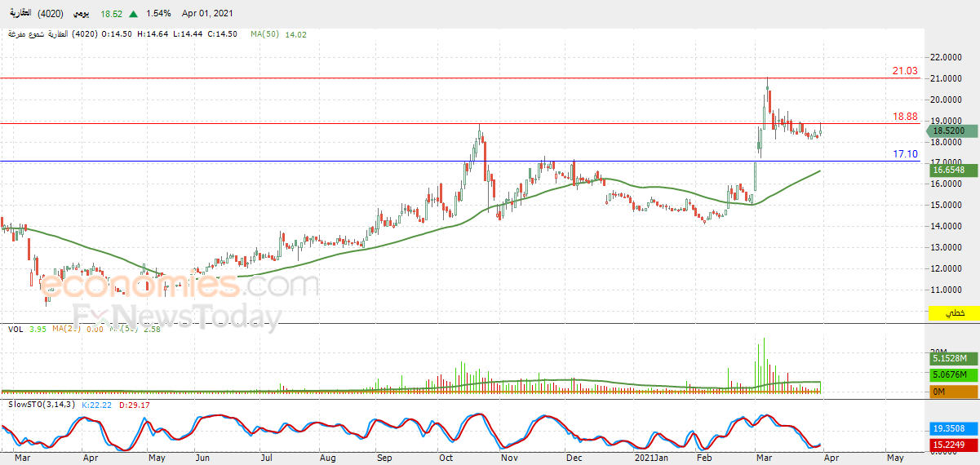Screen dimensions: 980x465
Task: Click the MA(50) value 14.02
Action: (x=295, y=34)
